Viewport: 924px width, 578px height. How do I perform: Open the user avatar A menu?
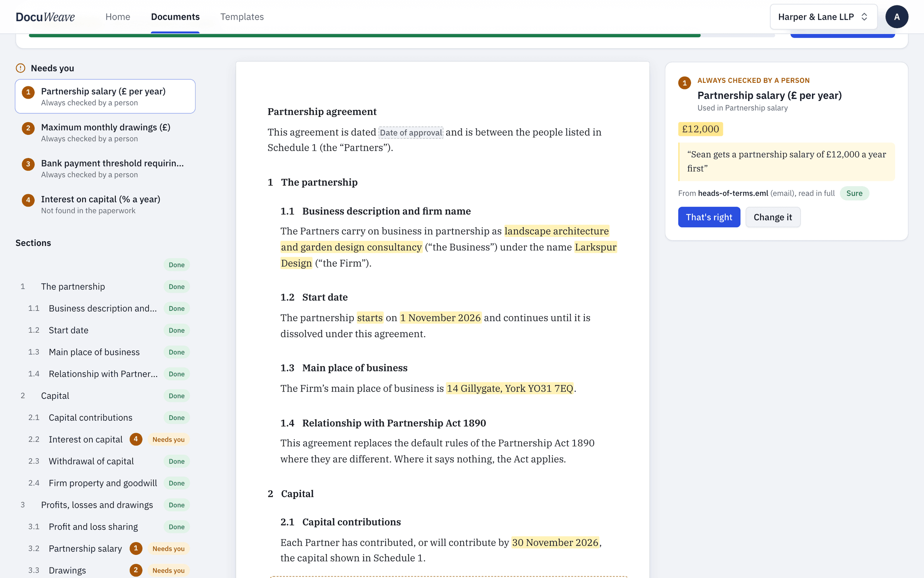click(897, 17)
